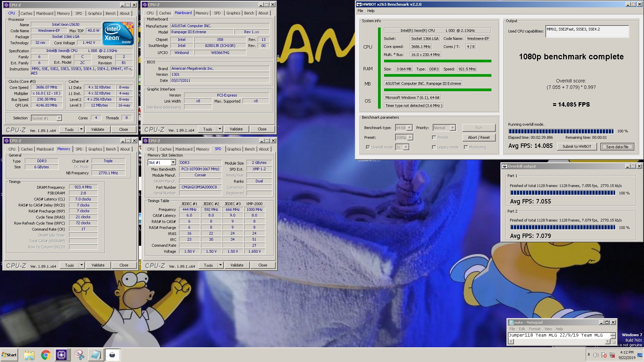
Task: Switch to Caches tab in the CPU-Z CPU window
Action: tap(26, 13)
